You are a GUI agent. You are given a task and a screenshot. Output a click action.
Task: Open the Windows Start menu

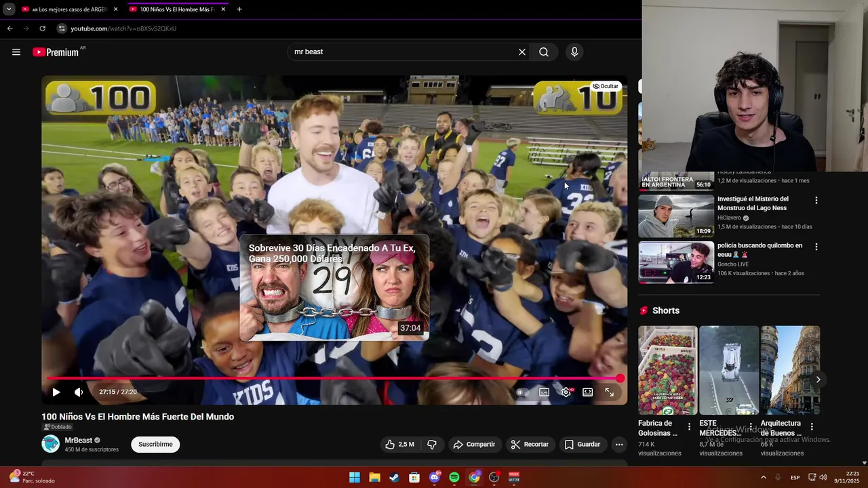(x=355, y=478)
